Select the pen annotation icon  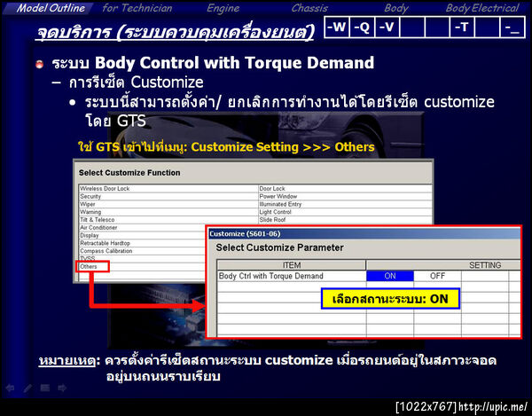27,388
